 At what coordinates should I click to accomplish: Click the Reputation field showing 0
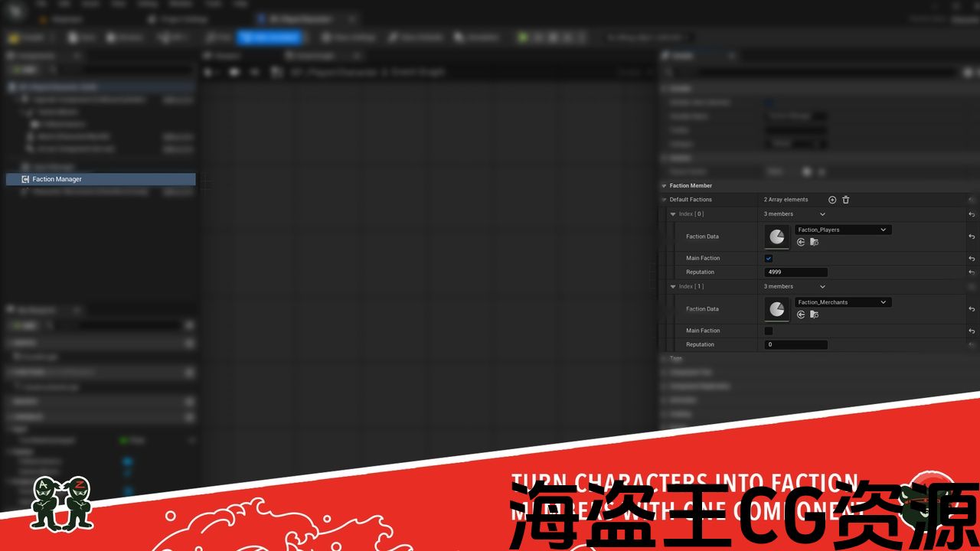(x=795, y=345)
